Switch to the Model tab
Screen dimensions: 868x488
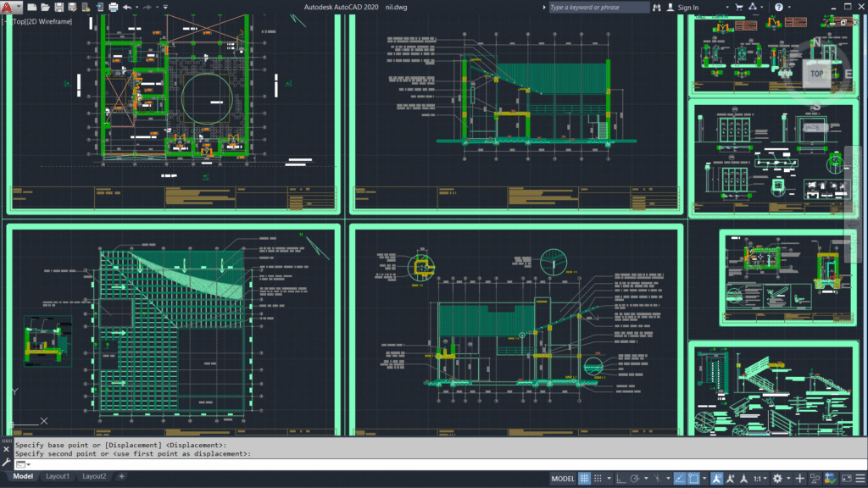pos(23,476)
